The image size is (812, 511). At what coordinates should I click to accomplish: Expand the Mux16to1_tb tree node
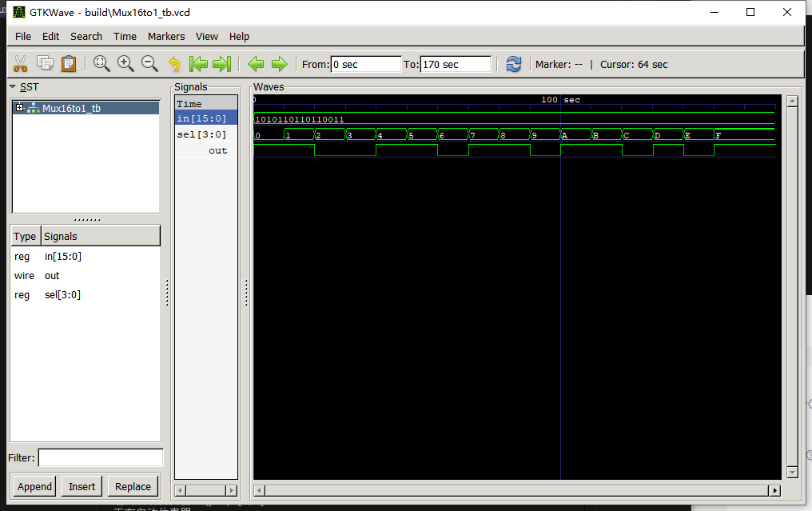(18, 106)
